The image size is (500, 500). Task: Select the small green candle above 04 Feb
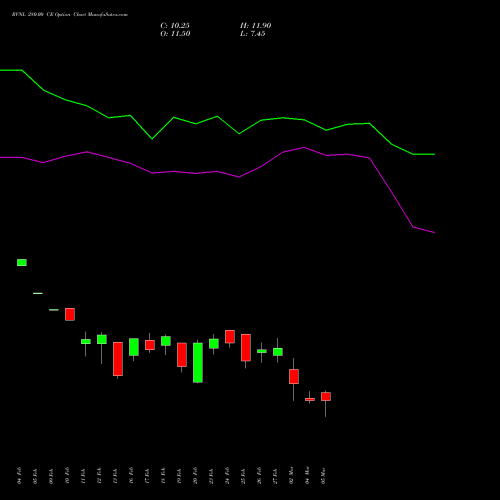(22, 263)
